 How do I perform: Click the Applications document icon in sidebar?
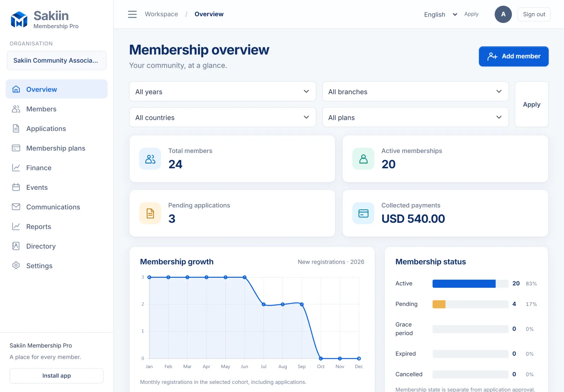coord(16,128)
